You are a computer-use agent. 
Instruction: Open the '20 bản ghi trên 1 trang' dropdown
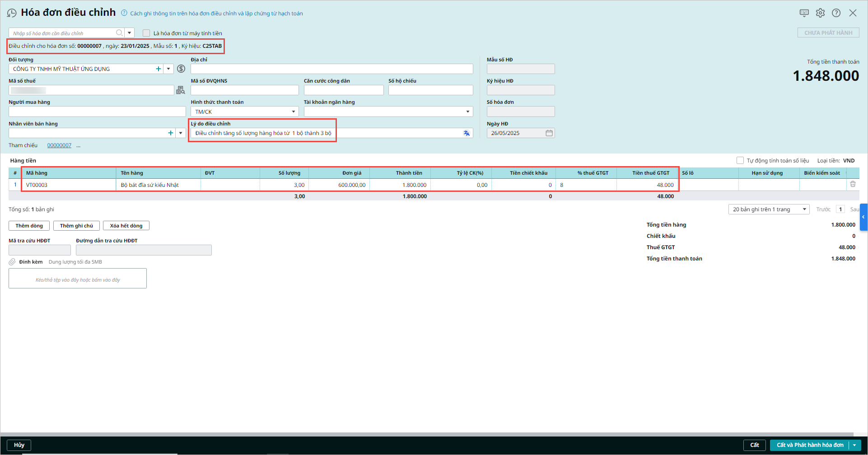[x=804, y=209]
